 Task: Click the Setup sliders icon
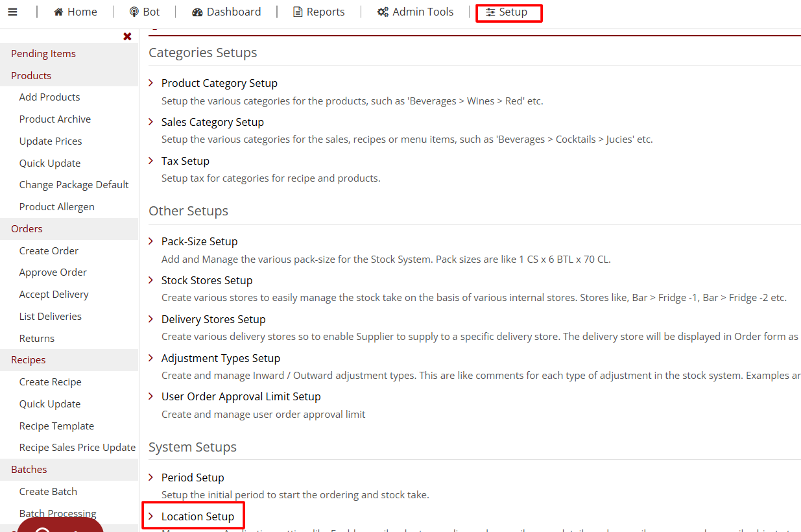coord(490,12)
